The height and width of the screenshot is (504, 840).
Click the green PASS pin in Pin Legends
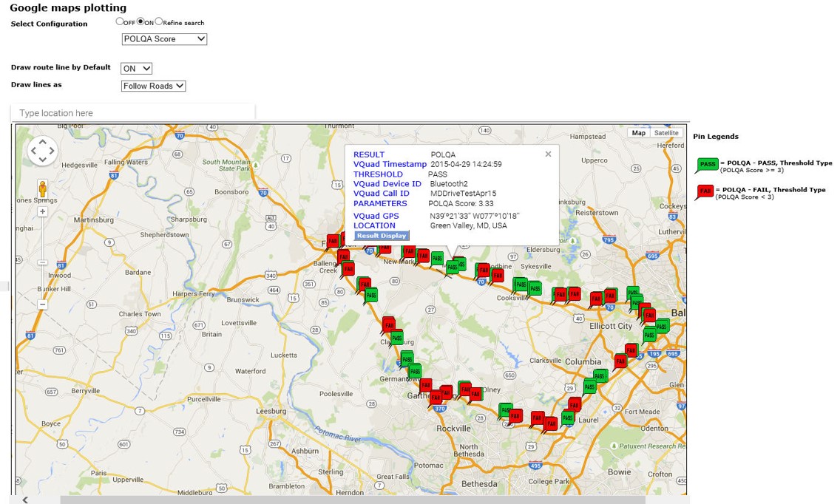point(707,165)
